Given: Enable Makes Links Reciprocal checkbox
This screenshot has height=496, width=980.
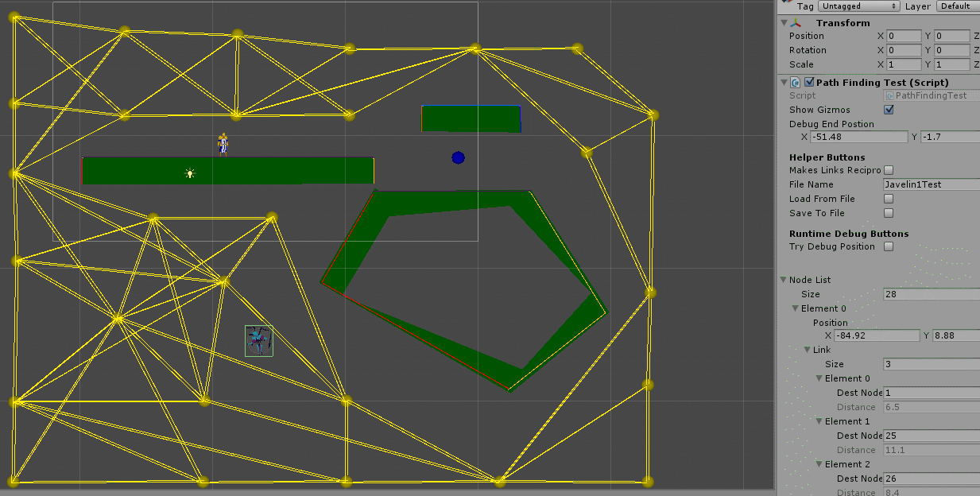Looking at the screenshot, I should 889,170.
